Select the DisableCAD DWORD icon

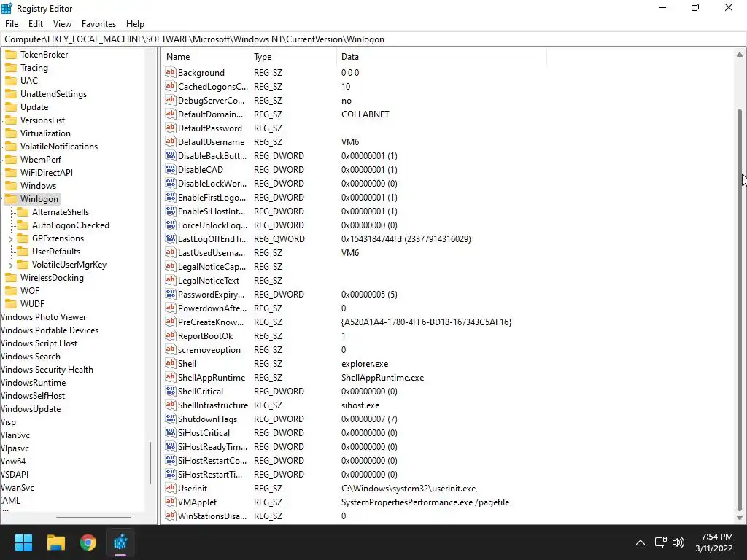click(x=171, y=169)
